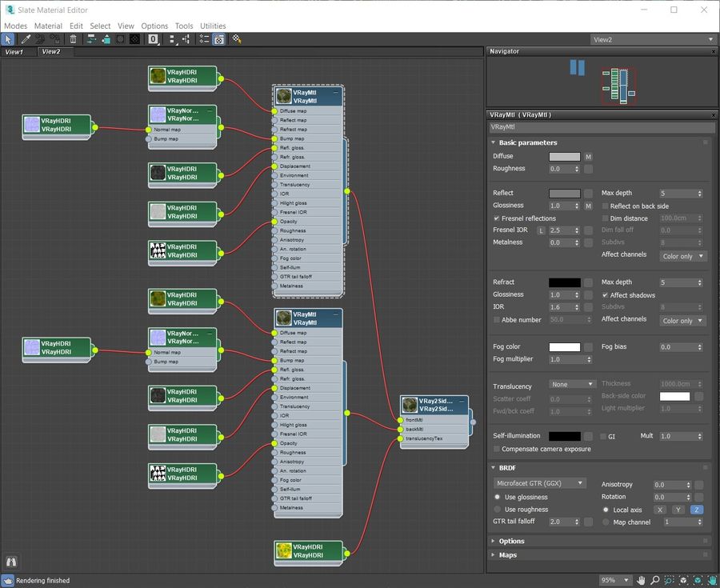
Task: Click Lay Out All icon
Action: (172, 39)
